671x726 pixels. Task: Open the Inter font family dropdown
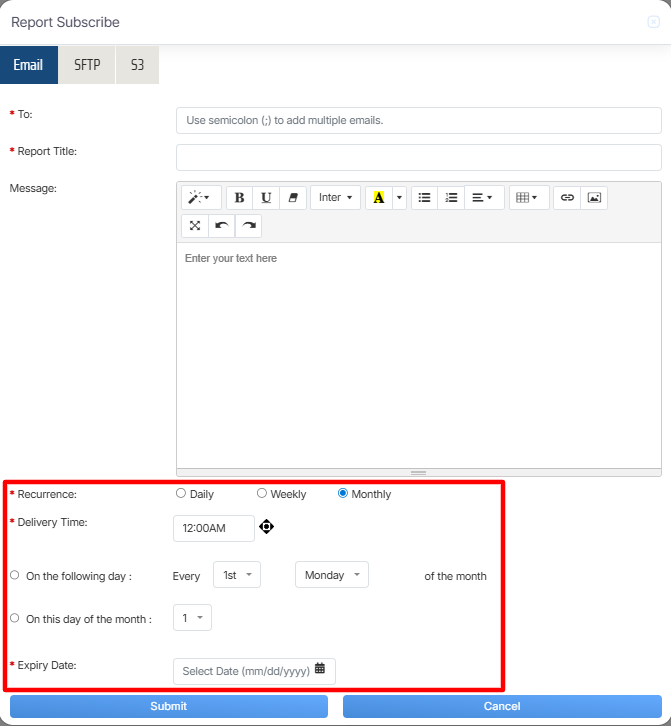(x=335, y=198)
